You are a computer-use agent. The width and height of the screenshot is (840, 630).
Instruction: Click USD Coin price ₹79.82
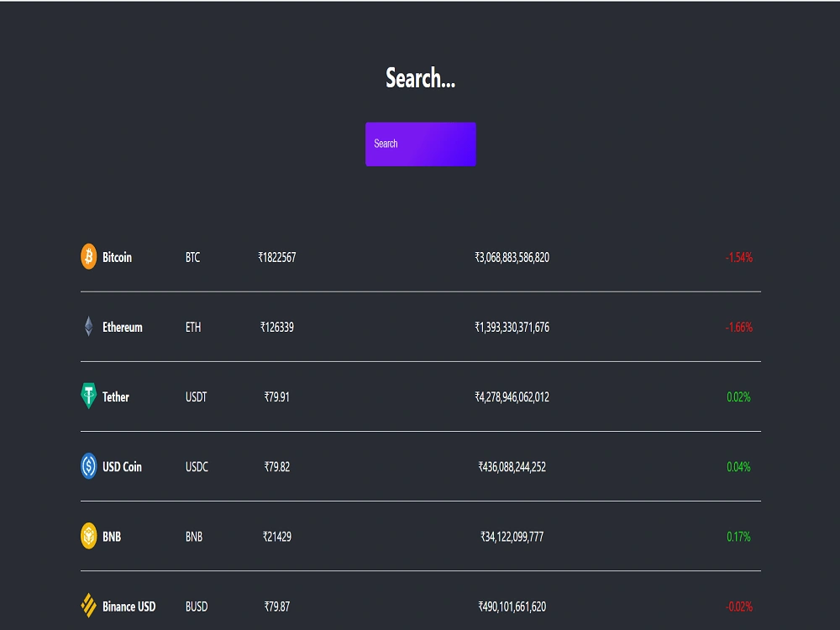click(x=277, y=466)
